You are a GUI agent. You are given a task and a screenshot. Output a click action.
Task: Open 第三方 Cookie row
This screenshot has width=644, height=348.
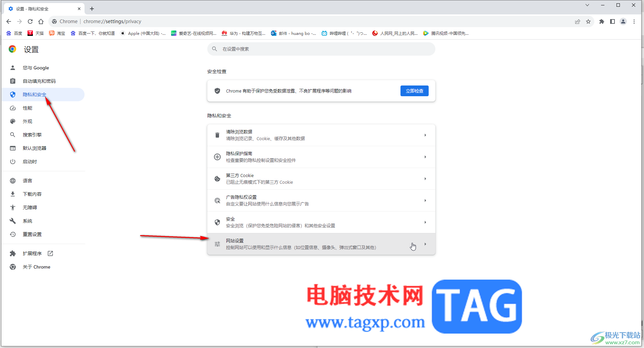(321, 179)
